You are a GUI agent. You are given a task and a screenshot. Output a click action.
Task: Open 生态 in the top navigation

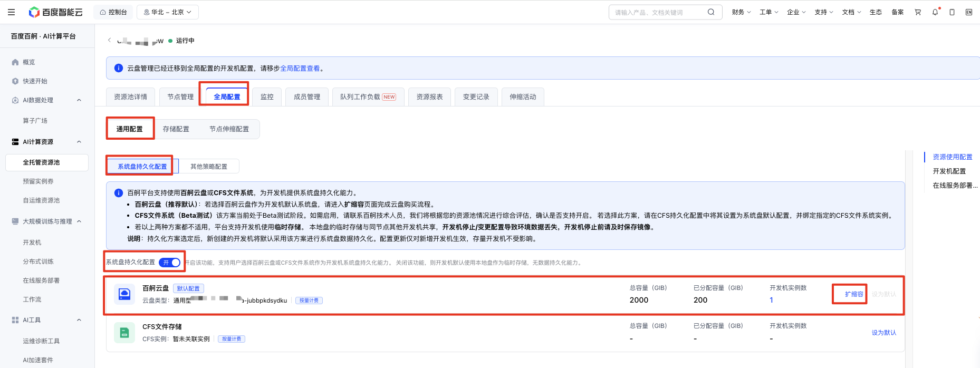[x=876, y=12]
